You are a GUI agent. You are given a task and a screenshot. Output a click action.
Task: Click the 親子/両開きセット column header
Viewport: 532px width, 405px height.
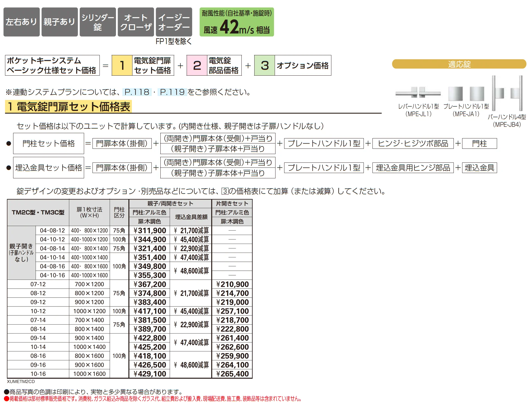170,203
